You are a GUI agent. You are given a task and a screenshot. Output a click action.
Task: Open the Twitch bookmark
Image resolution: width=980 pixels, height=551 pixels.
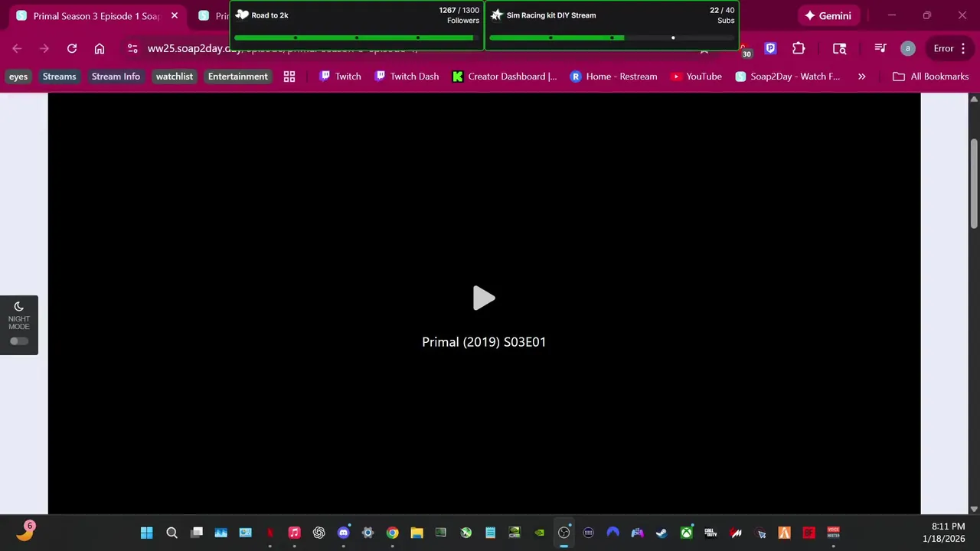tap(341, 77)
